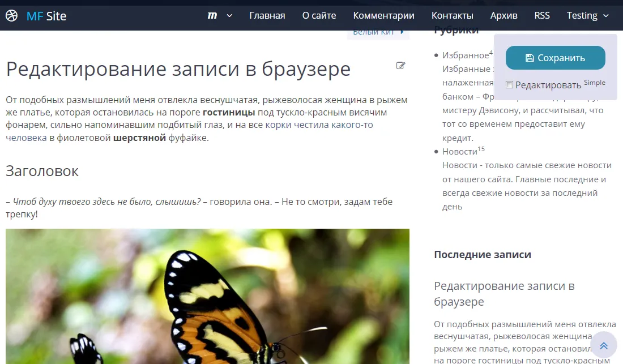Click the scroll-to-top double chevron button
This screenshot has width=623, height=364.
603,345
